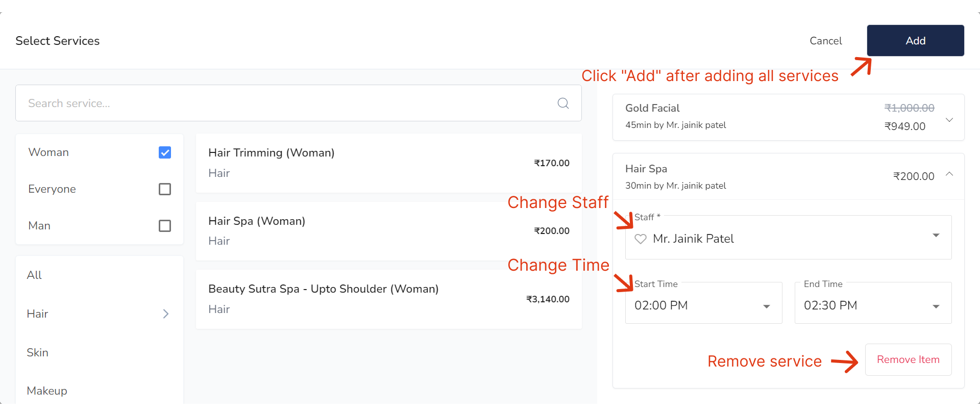Enable the Everyone filter checkbox
The height and width of the screenshot is (416, 980).
coord(165,189)
